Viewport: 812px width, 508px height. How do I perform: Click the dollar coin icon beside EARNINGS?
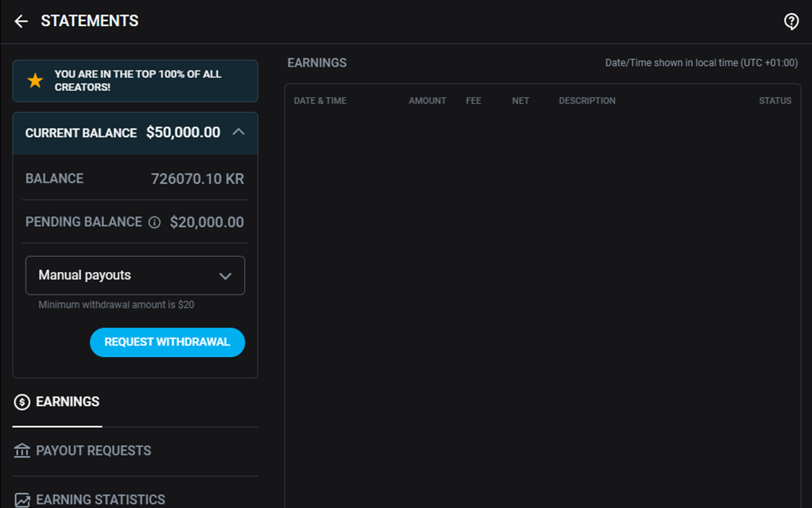(22, 402)
